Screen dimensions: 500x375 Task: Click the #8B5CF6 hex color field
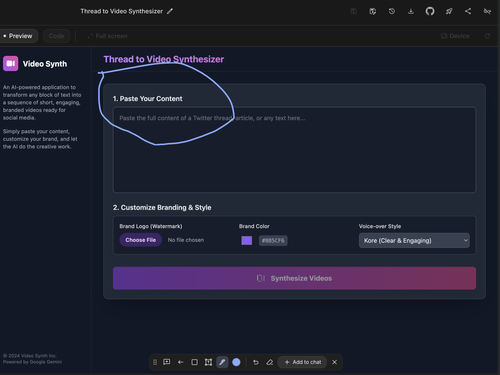273,240
